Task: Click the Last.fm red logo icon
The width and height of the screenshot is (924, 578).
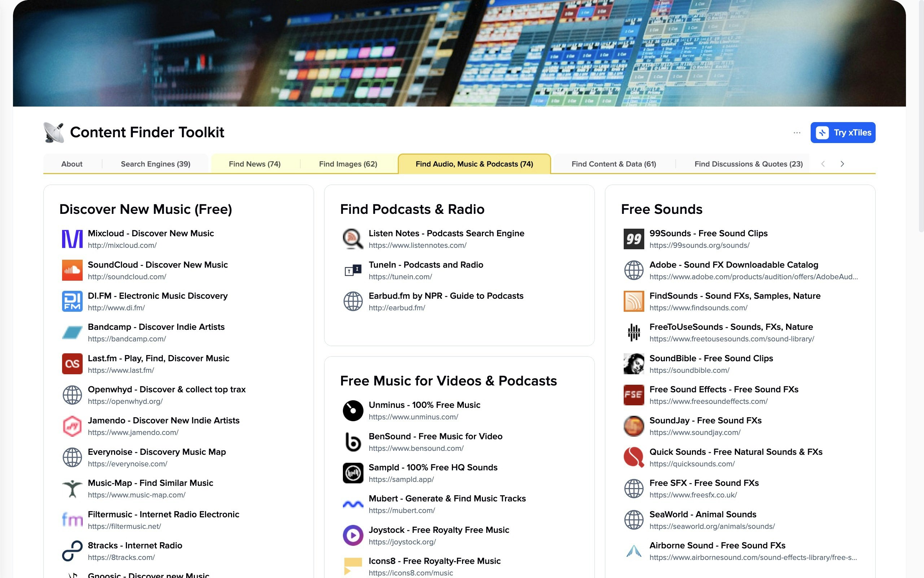Action: (x=72, y=364)
